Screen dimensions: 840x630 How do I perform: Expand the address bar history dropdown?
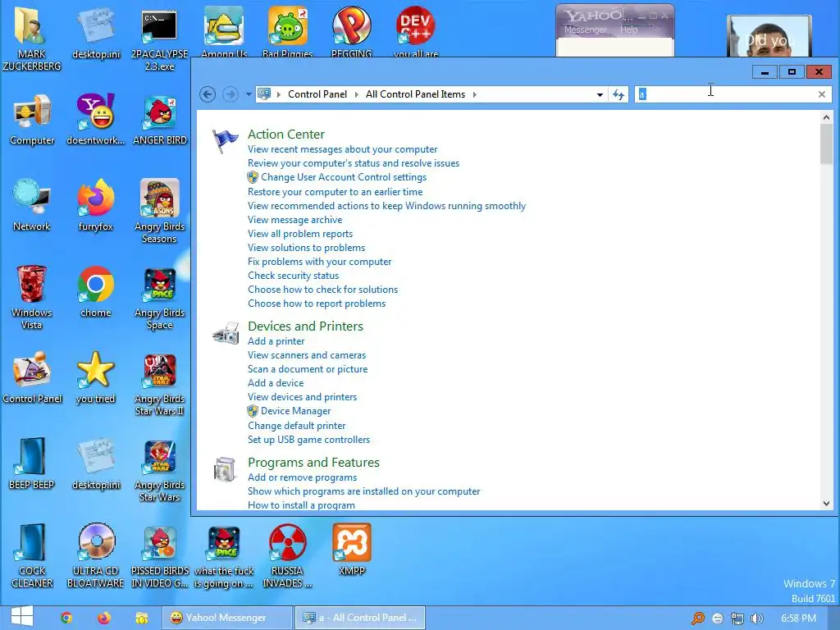tap(600, 95)
